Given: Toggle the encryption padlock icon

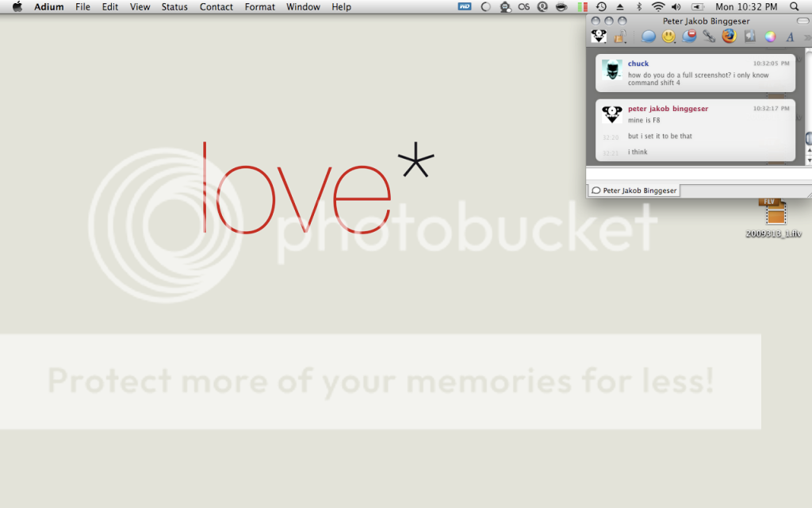Looking at the screenshot, I should coord(620,37).
